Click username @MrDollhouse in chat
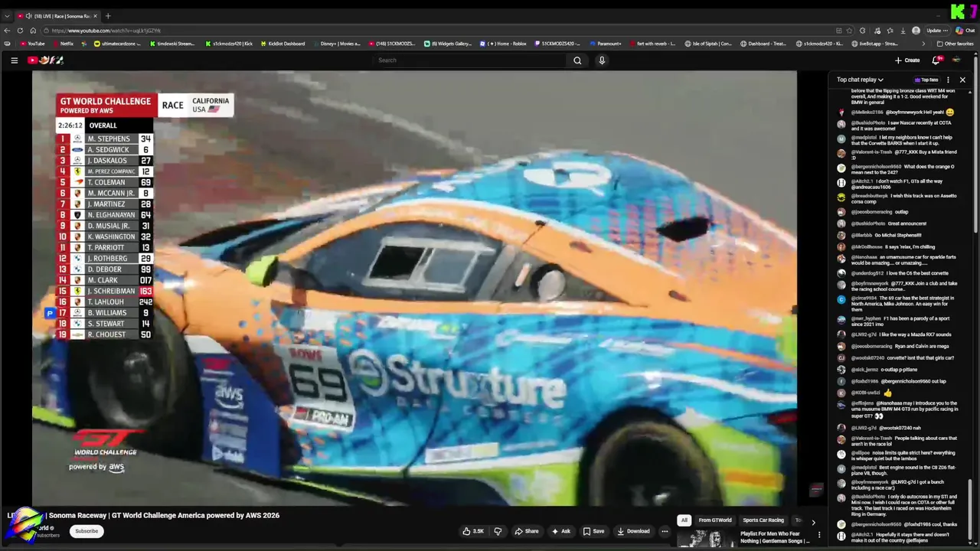 (867, 247)
